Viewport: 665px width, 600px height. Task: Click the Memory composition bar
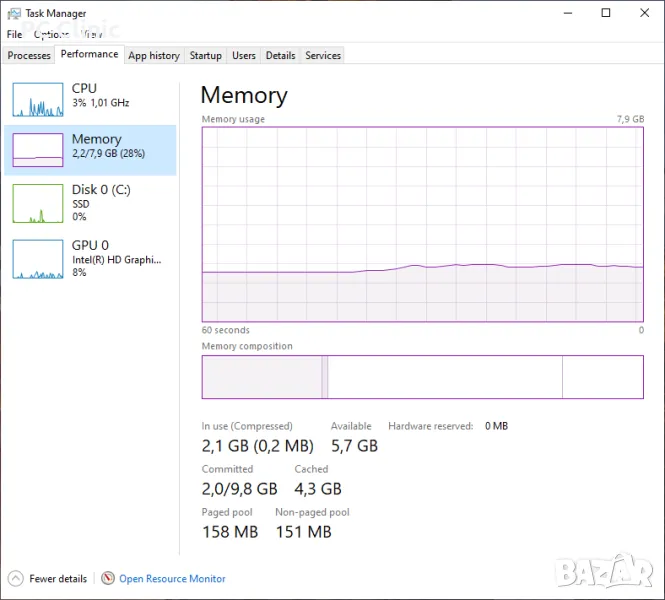pyautogui.click(x=422, y=377)
